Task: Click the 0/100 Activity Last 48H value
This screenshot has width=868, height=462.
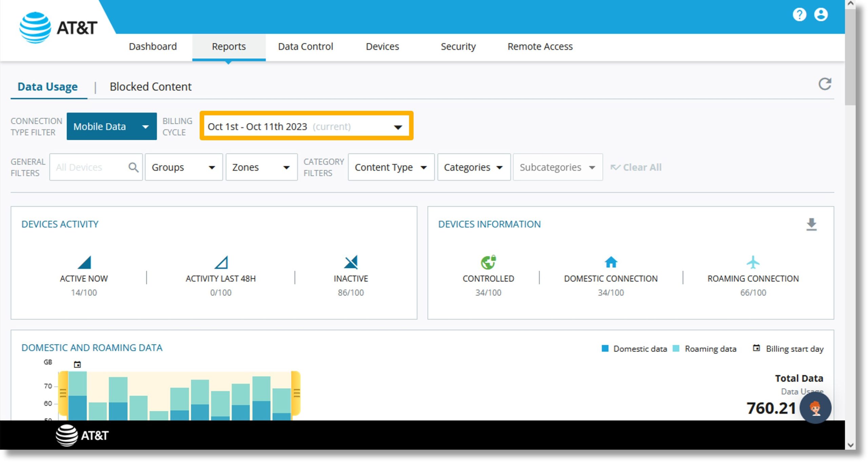Action: pos(221,293)
